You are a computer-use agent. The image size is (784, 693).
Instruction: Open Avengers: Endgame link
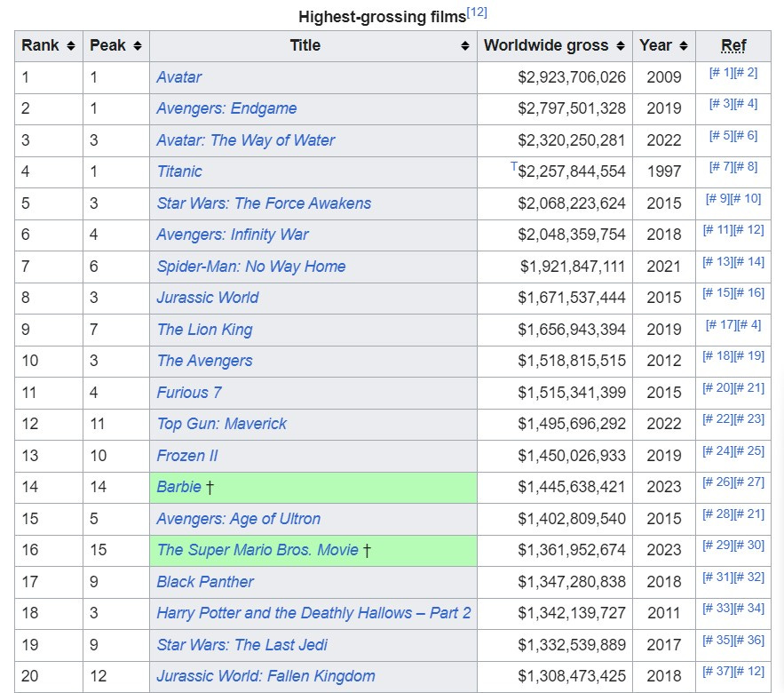coord(226,108)
